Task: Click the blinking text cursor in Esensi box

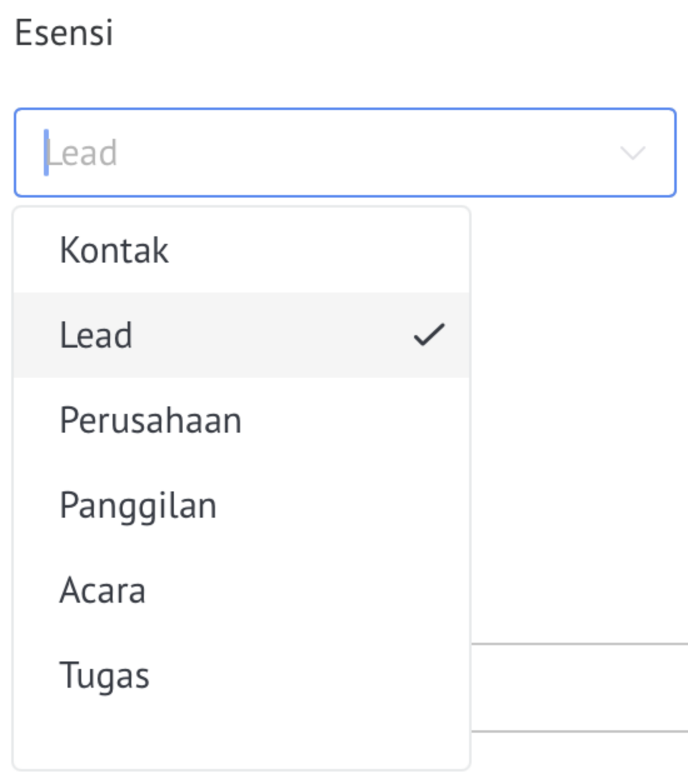Action: point(46,153)
